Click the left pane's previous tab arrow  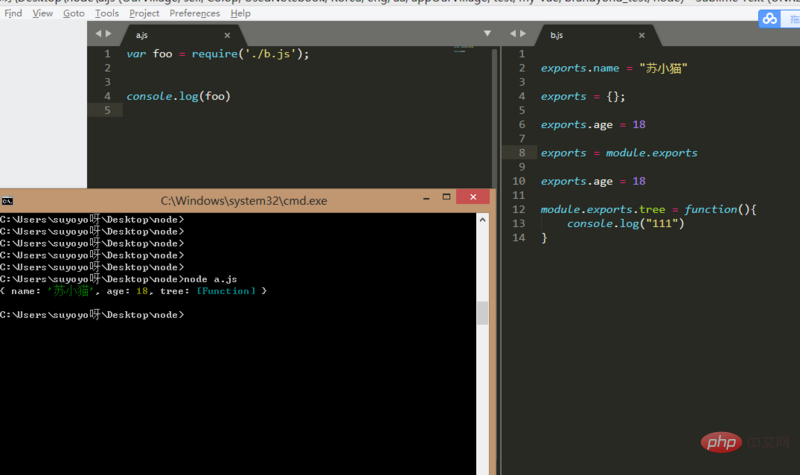pyautogui.click(x=96, y=34)
